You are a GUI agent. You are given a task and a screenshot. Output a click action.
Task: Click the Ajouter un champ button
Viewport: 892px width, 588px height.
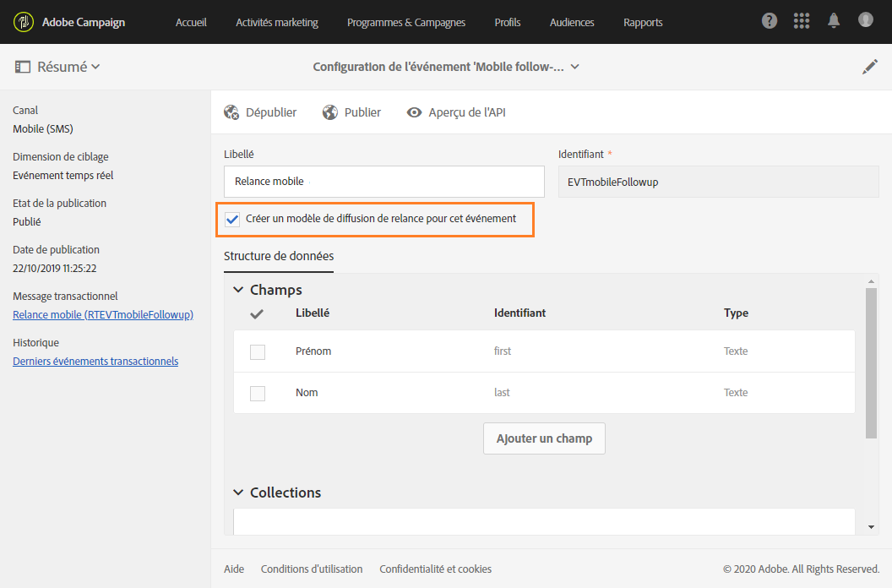544,438
